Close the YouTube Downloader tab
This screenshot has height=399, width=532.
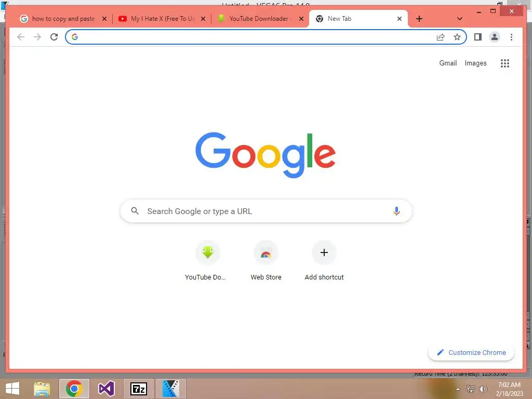(301, 19)
